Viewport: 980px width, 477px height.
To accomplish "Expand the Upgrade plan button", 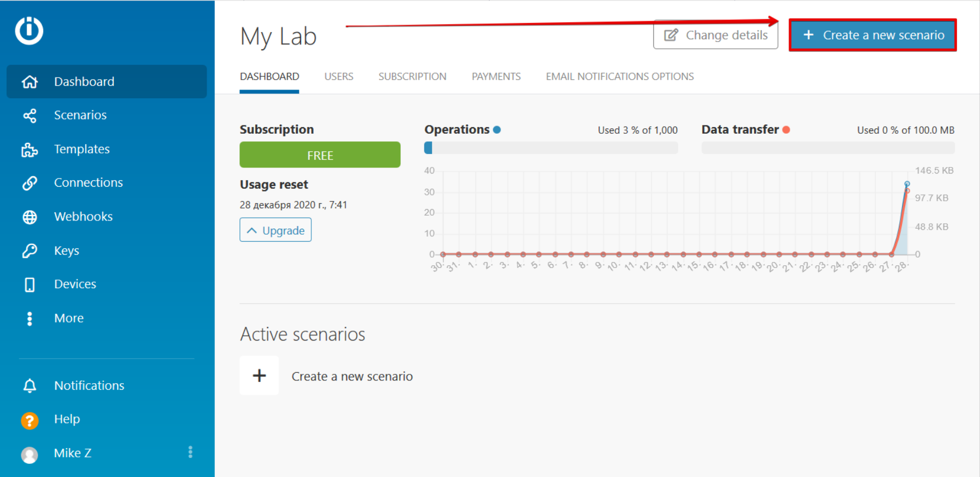I will (275, 230).
